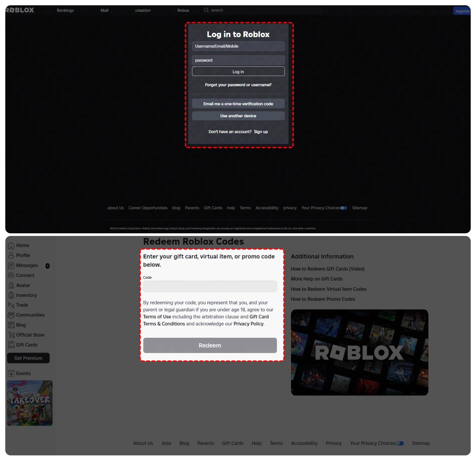Viewport: 476px width, 461px height.
Task: Open the sidebar Blog icon
Action: [x=11, y=325]
